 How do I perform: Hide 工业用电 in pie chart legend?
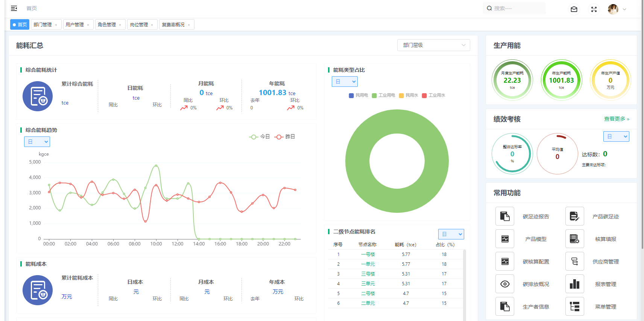(x=383, y=95)
